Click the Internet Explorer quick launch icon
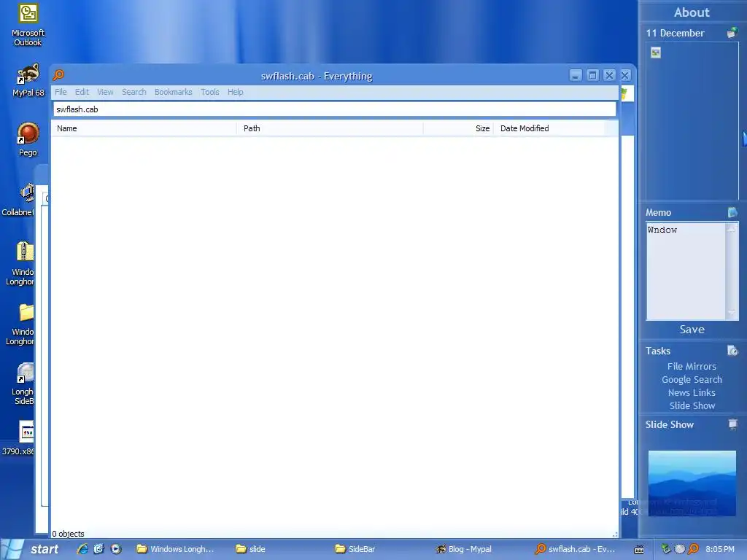Screen dimensions: 747x560 (x=82, y=549)
